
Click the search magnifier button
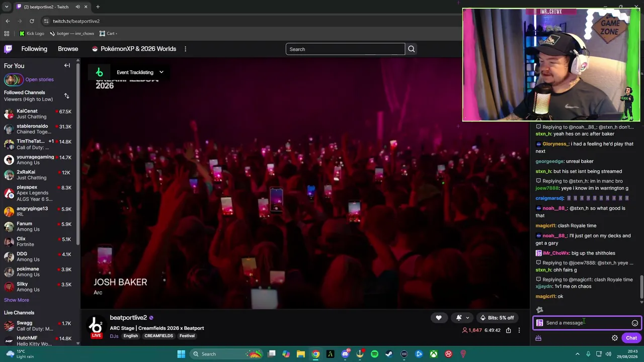(x=411, y=49)
